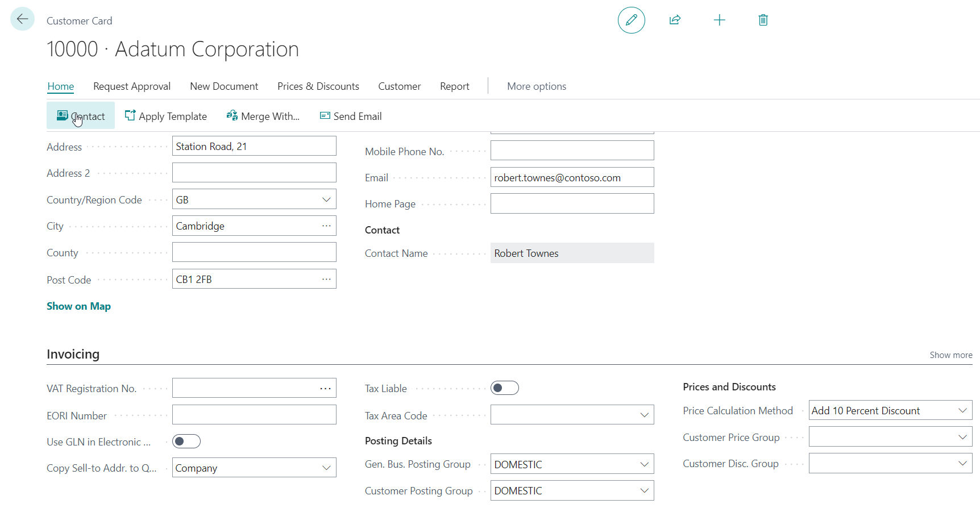The image size is (980, 508).
Task: Open Gen. Bus. Posting Group dropdown
Action: (644, 464)
